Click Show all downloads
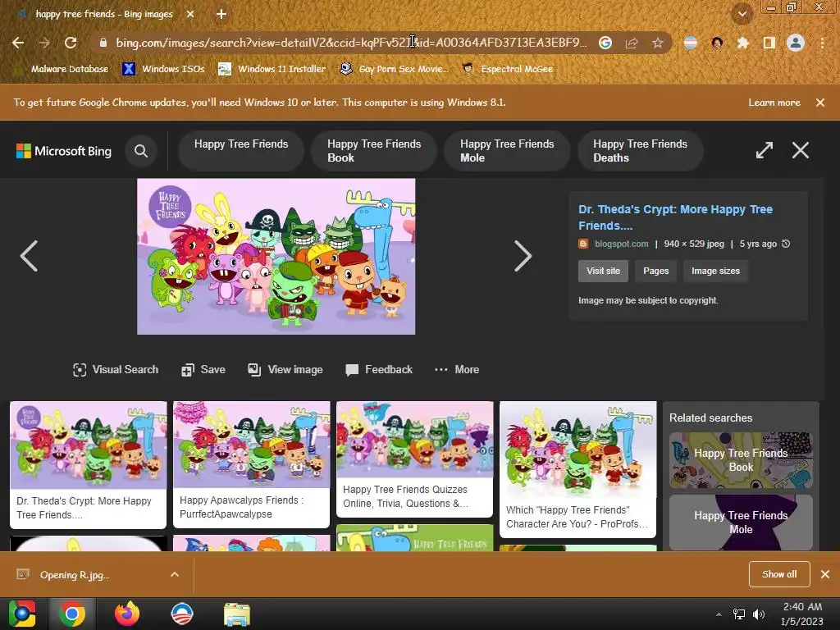This screenshot has height=630, width=840. coord(779,574)
